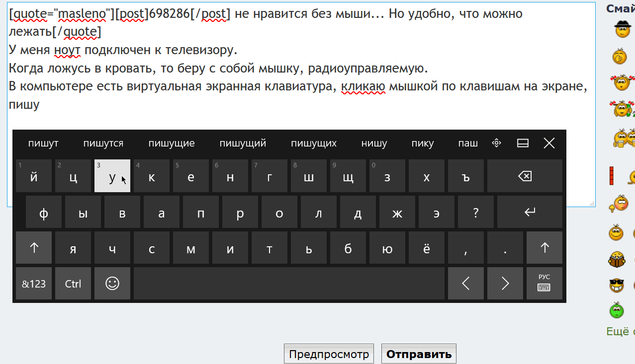Open the РУС language switcher
The width and height of the screenshot is (635, 364).
point(544,284)
